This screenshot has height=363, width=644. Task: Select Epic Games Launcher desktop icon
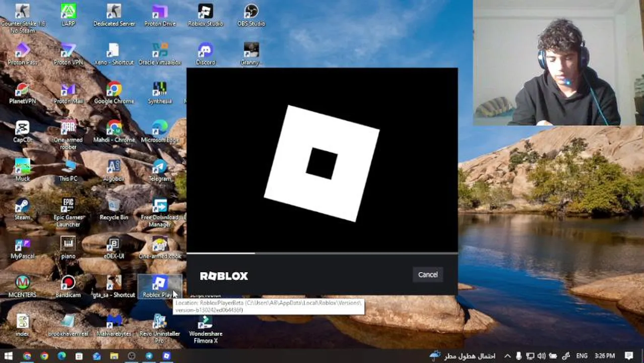[68, 212]
